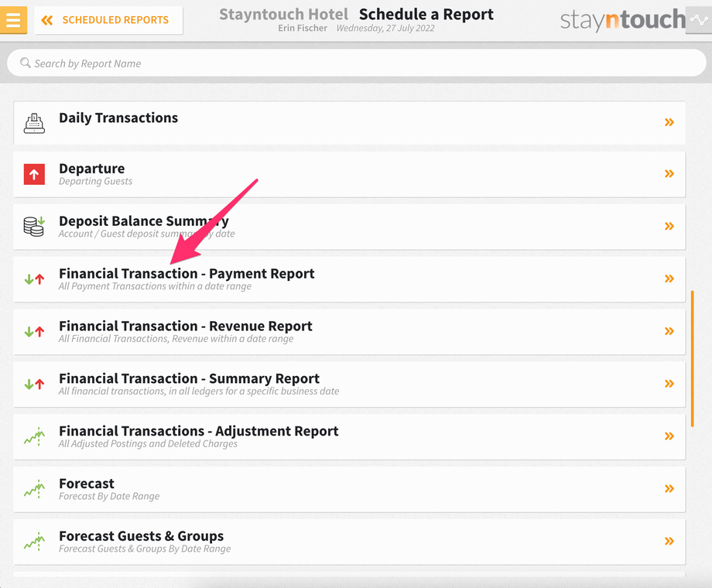The width and height of the screenshot is (712, 588).
Task: Go back to Scheduled Reports
Action: point(108,20)
